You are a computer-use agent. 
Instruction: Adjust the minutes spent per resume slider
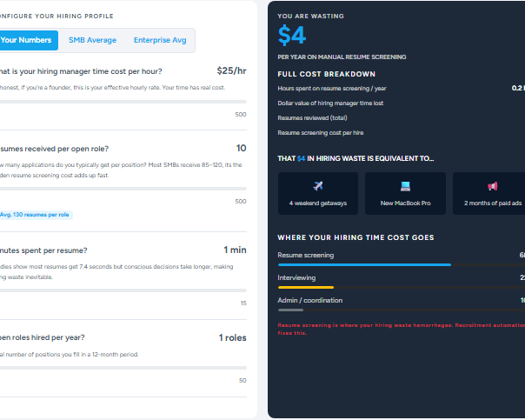pos(123,290)
